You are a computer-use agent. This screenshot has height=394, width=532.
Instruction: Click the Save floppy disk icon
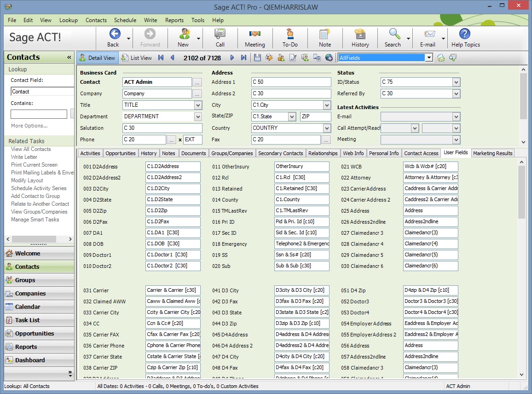(258, 58)
